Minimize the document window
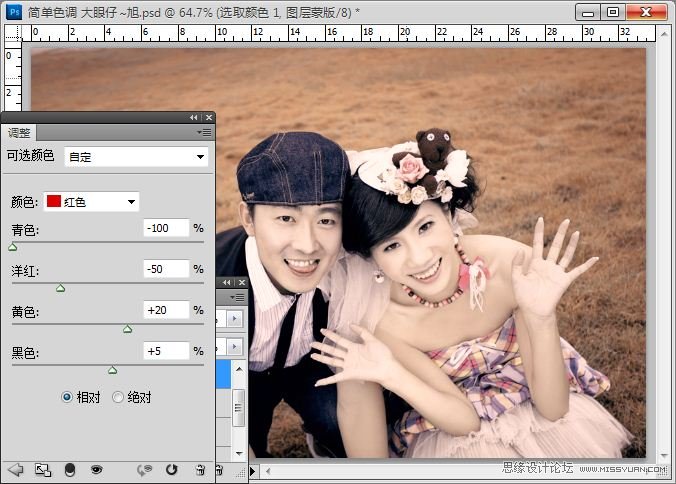 [588, 13]
